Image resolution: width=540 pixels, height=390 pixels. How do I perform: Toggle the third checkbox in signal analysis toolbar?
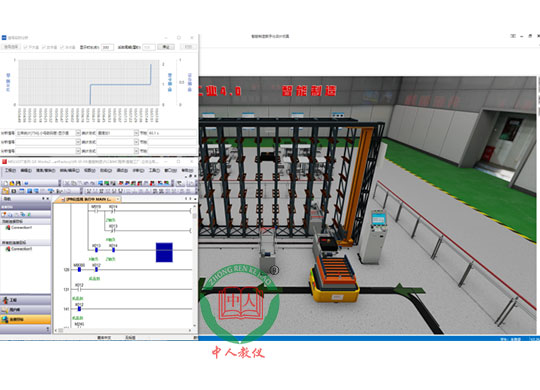(68, 47)
